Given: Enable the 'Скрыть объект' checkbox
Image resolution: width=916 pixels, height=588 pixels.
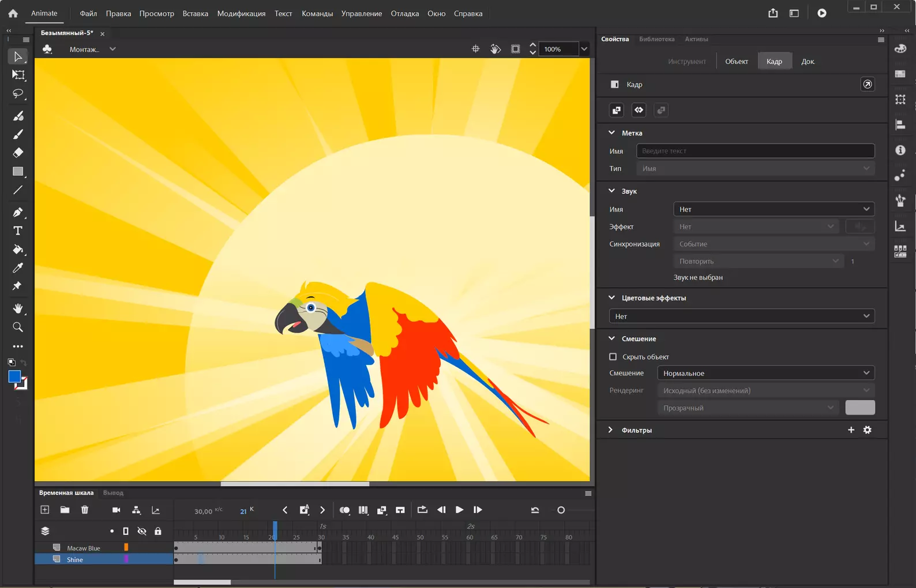Looking at the screenshot, I should 613,357.
